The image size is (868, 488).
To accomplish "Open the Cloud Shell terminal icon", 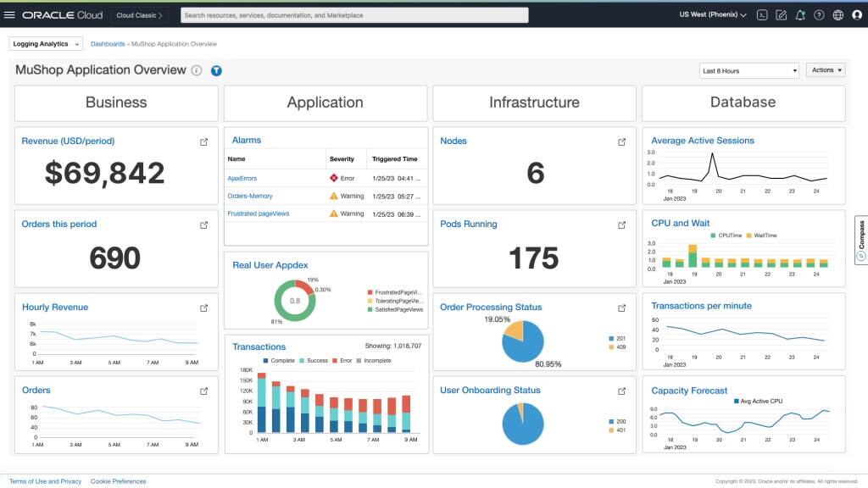I will point(761,14).
